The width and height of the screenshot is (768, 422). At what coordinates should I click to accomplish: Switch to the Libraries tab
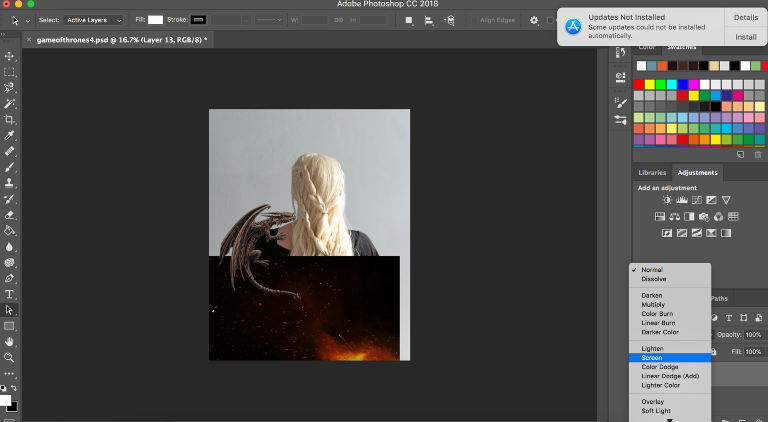coord(652,173)
